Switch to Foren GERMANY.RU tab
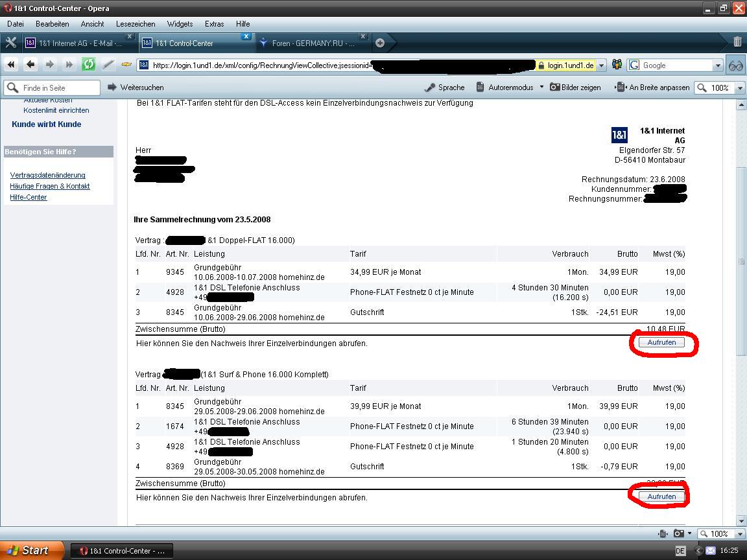 point(312,43)
